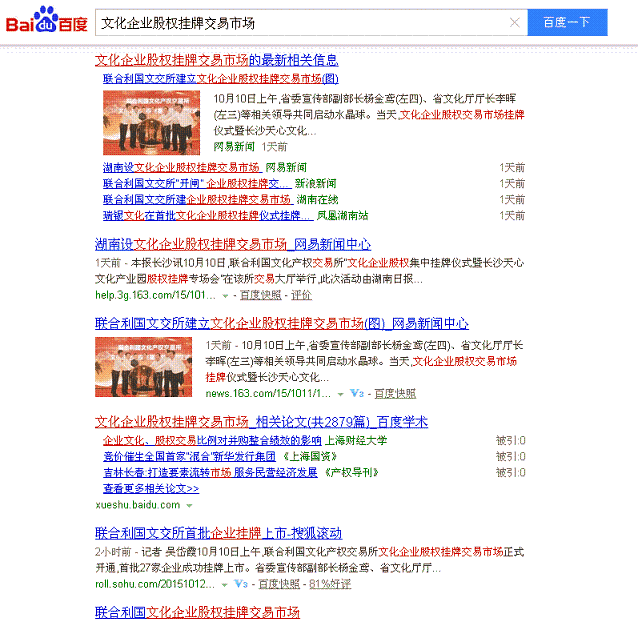The height and width of the screenshot is (626, 638).
Task: Expand dropdown arrow next to xueshu.baidu.com
Action: click(189, 506)
